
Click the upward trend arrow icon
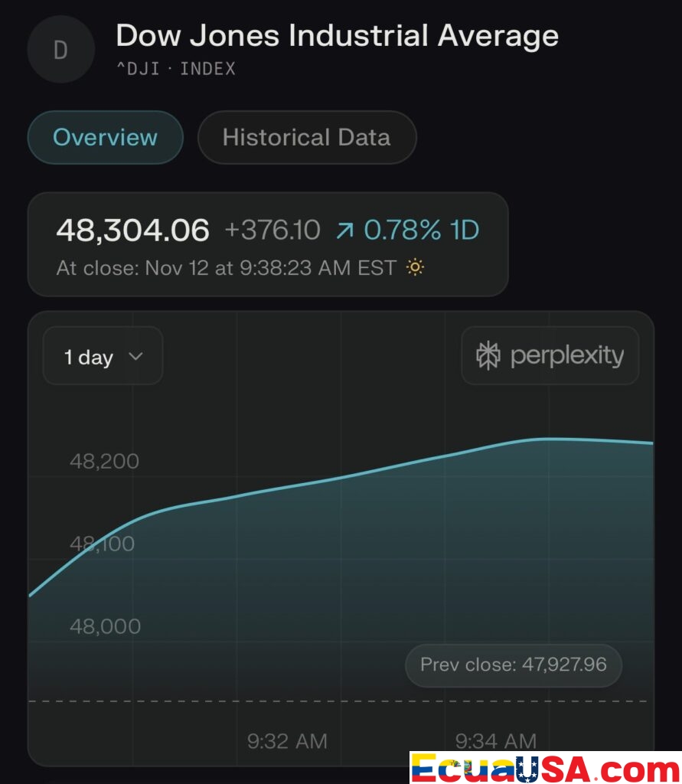pos(345,230)
